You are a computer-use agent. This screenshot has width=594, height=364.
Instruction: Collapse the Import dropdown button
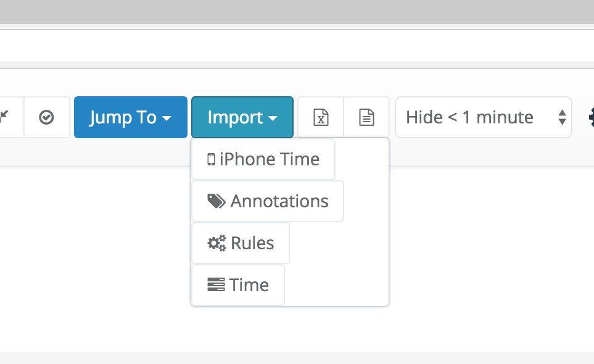(242, 117)
